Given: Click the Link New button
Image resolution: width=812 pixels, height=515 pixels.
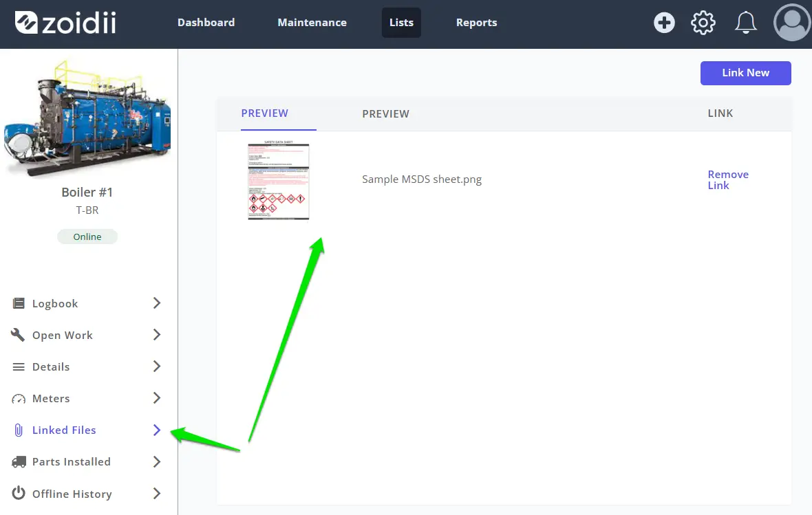Looking at the screenshot, I should 746,73.
